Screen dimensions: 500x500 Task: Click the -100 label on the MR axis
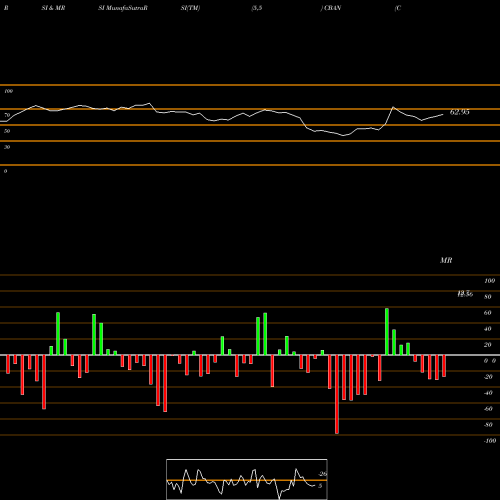click(x=490, y=441)
